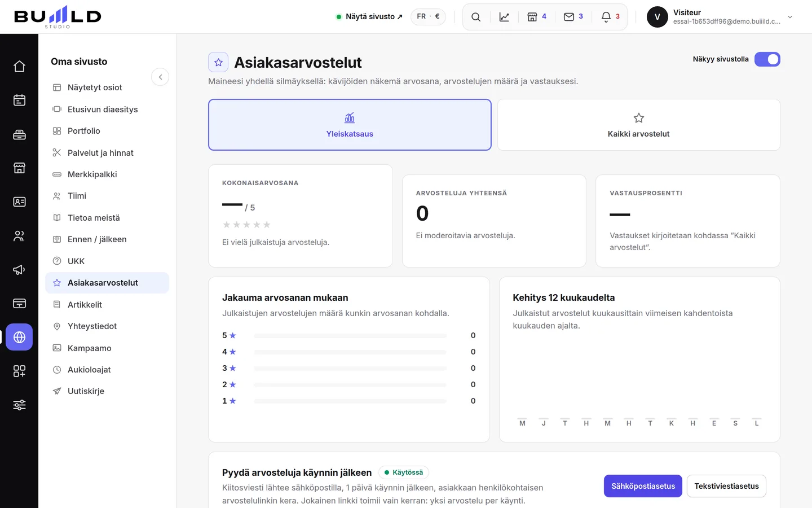This screenshot has width=812, height=508.
Task: Open the search magnifier in top bar
Action: (x=476, y=17)
